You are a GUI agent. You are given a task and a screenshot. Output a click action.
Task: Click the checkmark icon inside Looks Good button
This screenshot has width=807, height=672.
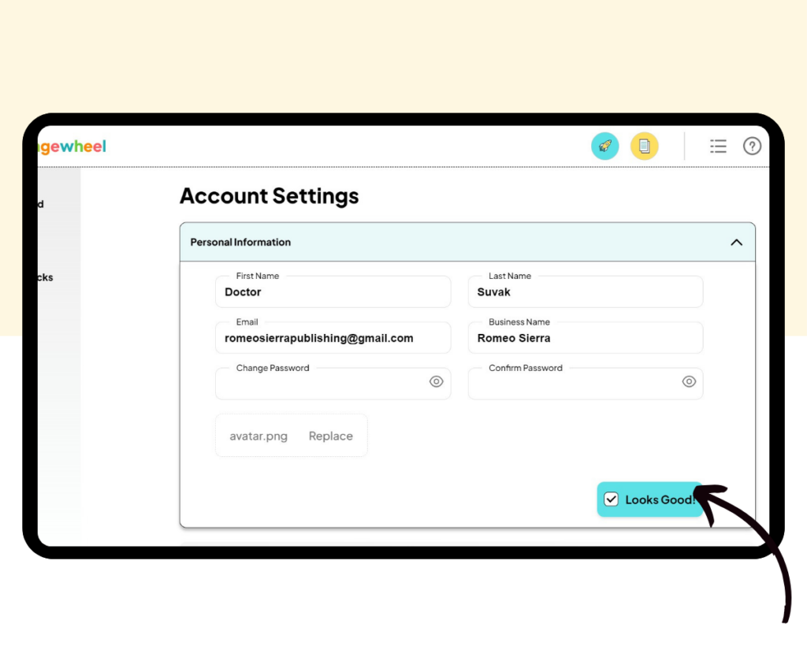[x=612, y=499]
